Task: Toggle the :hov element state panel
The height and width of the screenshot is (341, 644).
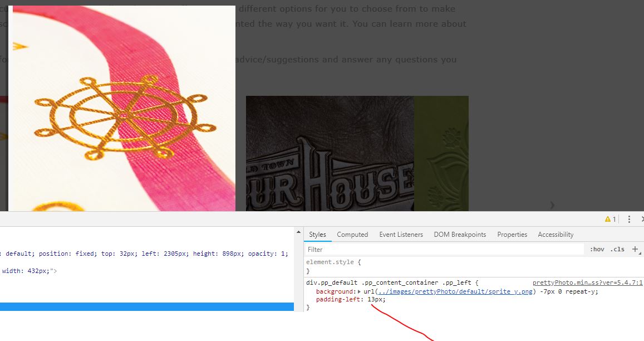Action: (x=597, y=249)
